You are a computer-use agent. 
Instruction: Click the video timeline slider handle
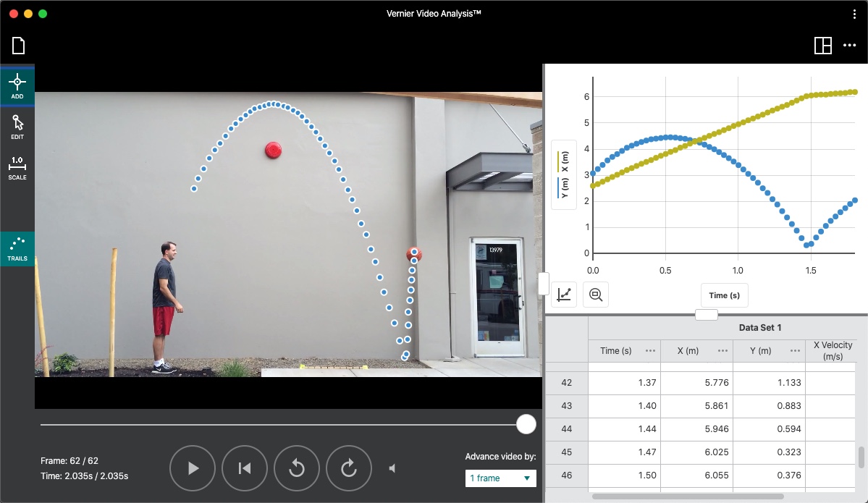[x=526, y=424]
